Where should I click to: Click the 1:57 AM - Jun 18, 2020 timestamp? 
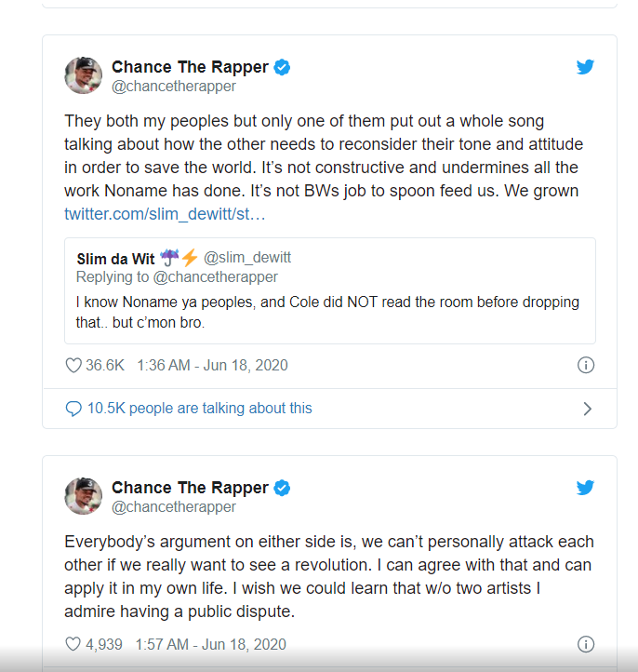coord(211,644)
